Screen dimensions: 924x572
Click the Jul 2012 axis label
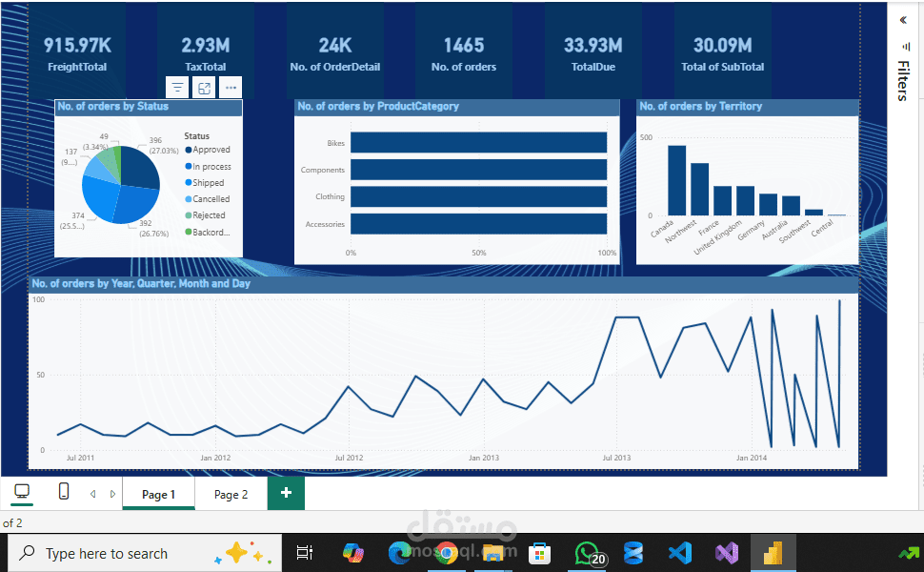(349, 458)
